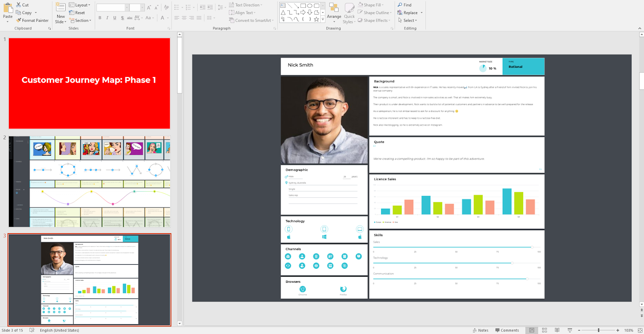Click the Format Painter brush icon

(19, 21)
